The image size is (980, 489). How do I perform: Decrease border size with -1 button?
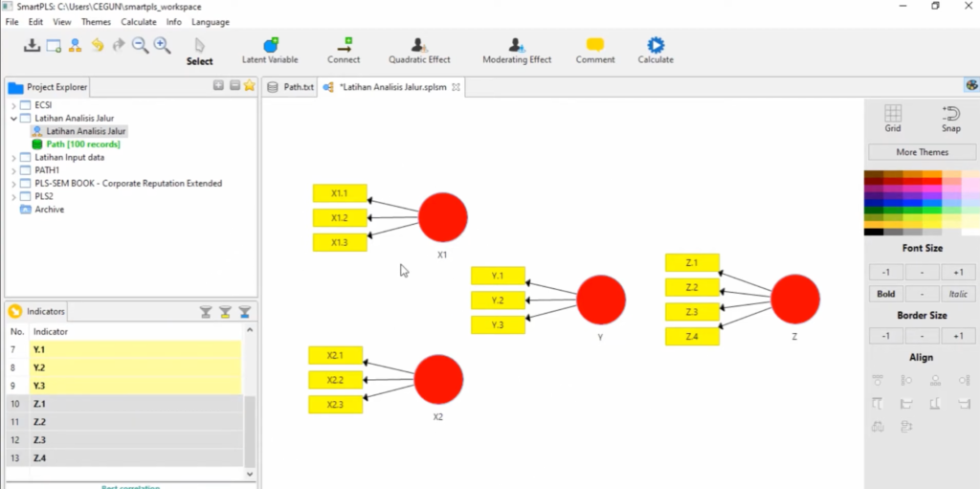[885, 337]
